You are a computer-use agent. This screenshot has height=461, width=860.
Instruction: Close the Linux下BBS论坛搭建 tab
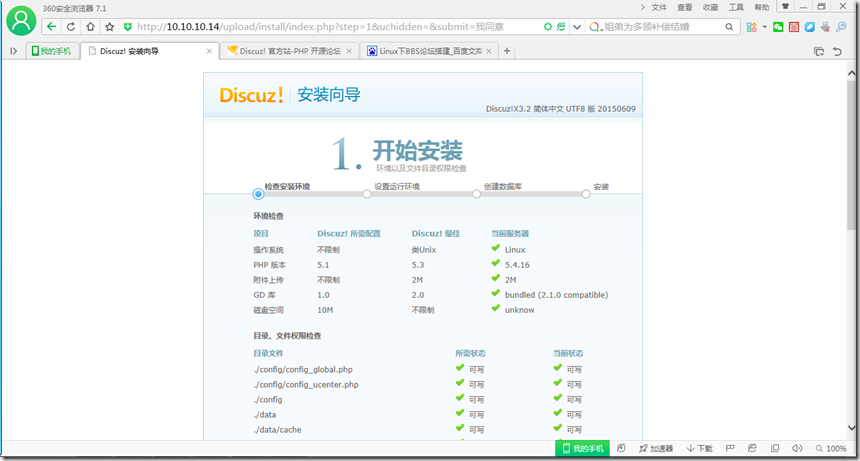[x=489, y=51]
